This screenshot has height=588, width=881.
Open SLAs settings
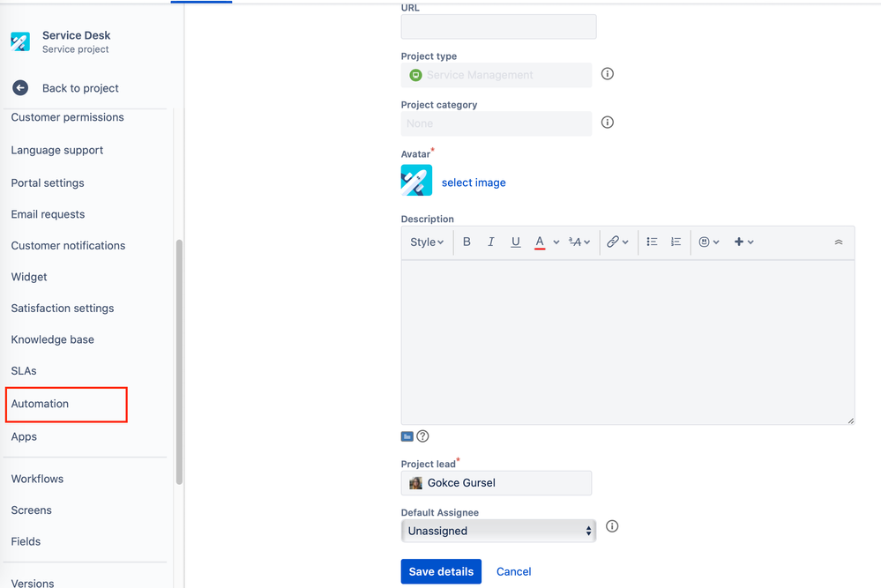(x=24, y=370)
